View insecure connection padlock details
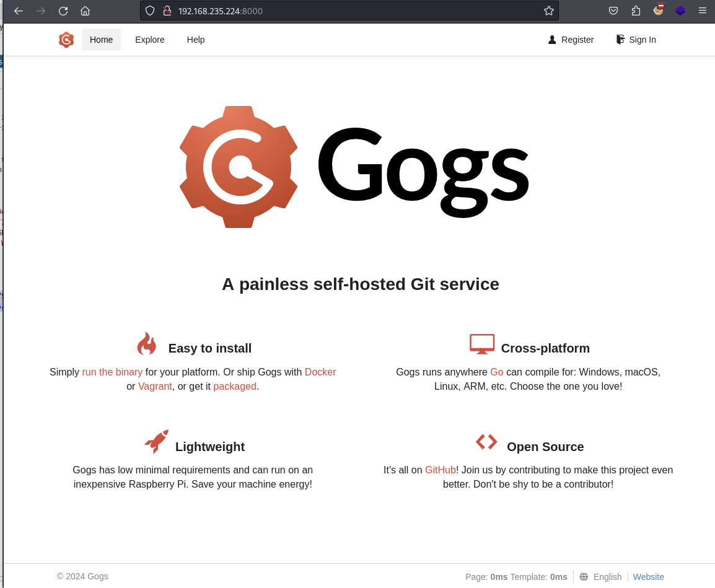 point(167,11)
